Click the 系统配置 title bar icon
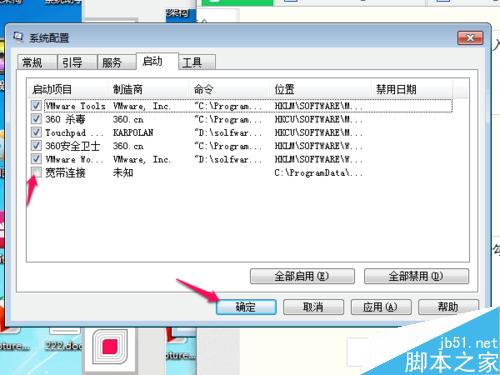 point(18,37)
